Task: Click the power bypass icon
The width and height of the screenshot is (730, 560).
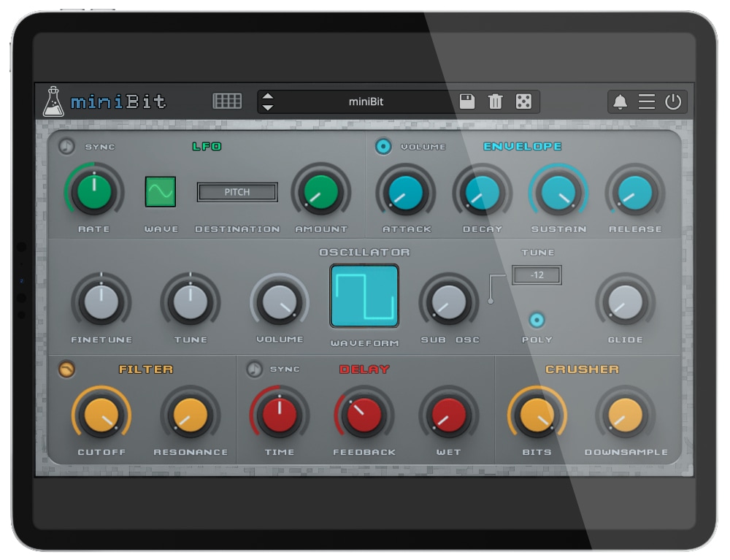Action: pos(673,101)
